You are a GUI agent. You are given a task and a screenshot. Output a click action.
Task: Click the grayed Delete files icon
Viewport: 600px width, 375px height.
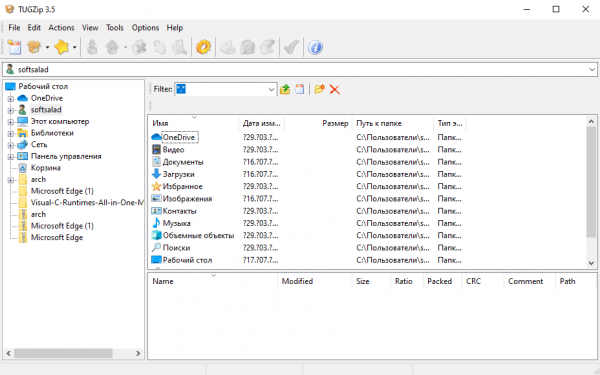139,47
